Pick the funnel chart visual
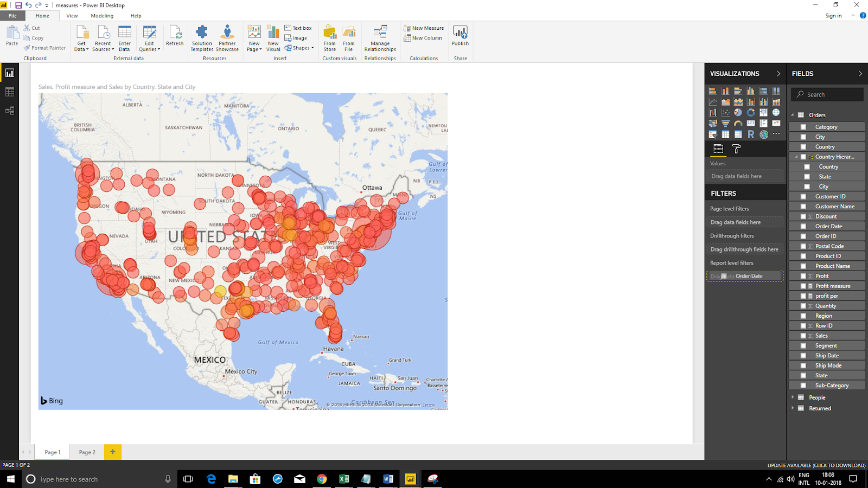This screenshot has width=868, height=488. pyautogui.click(x=725, y=124)
